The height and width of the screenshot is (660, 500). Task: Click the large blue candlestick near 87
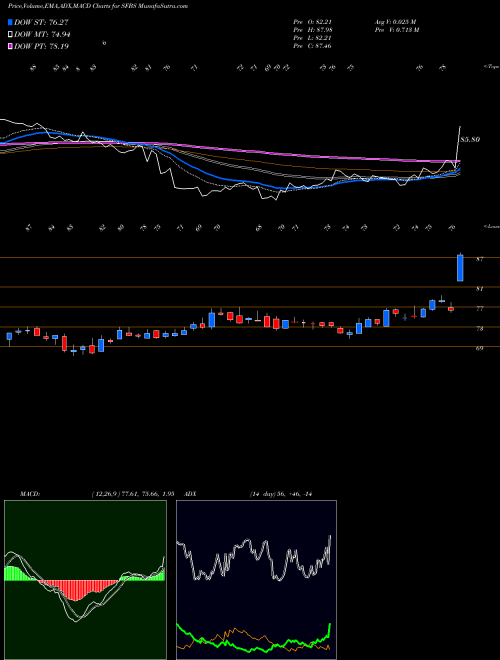pos(460,268)
